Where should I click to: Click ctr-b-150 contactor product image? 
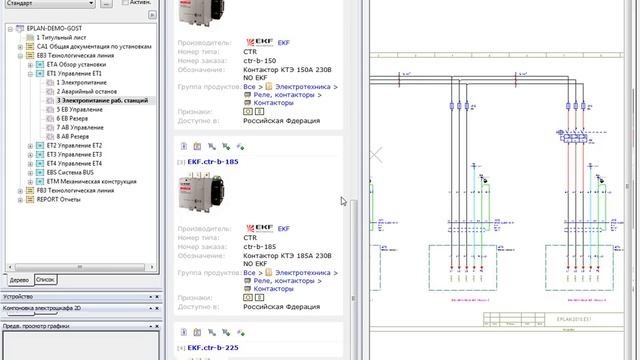point(201,12)
